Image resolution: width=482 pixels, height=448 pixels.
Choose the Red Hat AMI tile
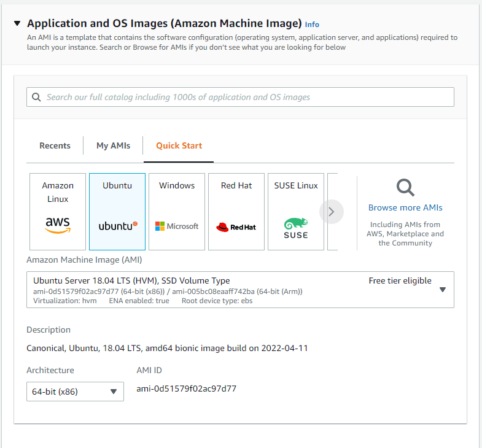(x=236, y=212)
